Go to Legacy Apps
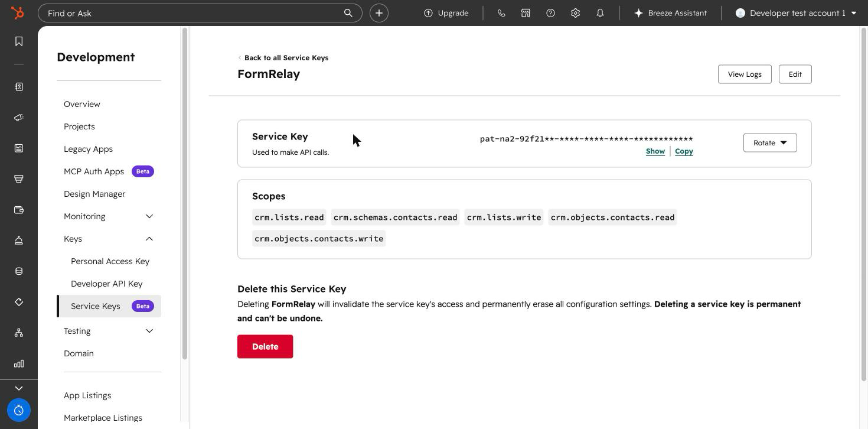The height and width of the screenshot is (429, 868). pos(88,149)
